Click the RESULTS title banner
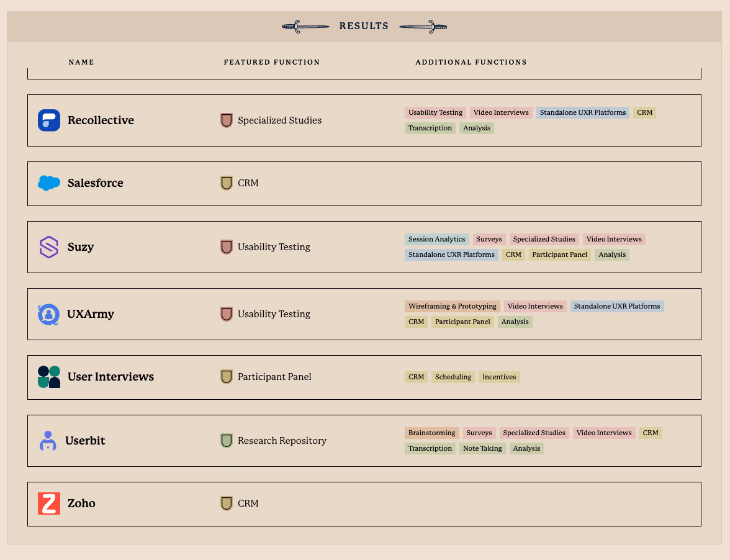The width and height of the screenshot is (730, 560). pos(364,26)
